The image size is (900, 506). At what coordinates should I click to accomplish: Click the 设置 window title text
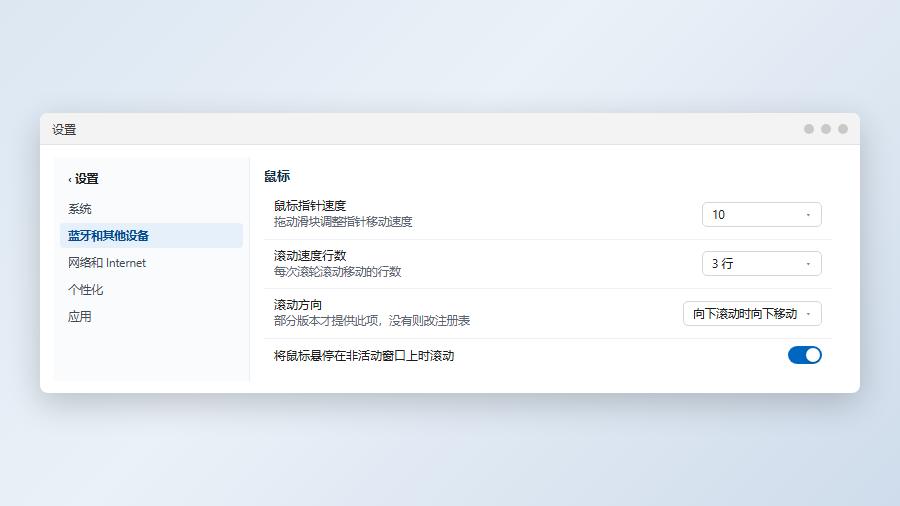(x=64, y=130)
